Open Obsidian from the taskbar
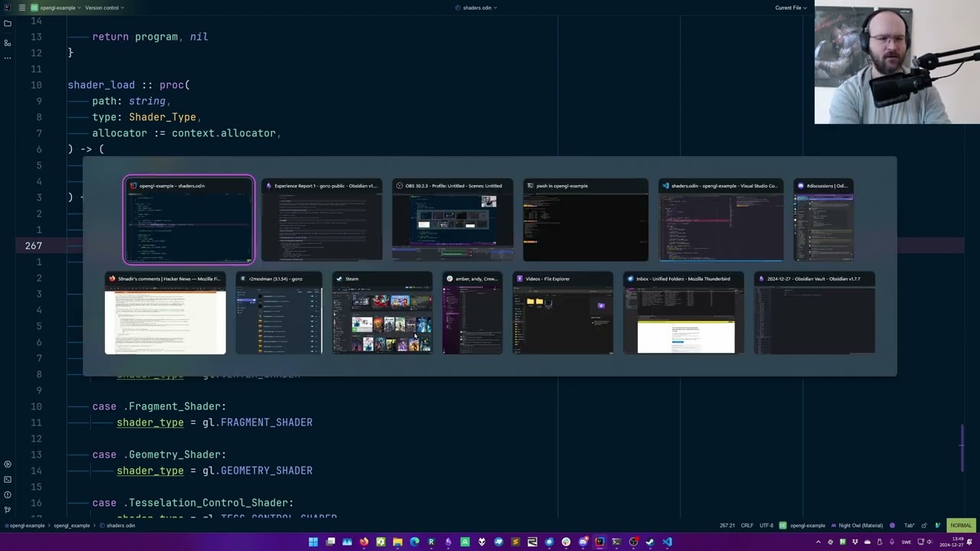The height and width of the screenshot is (551, 980). click(448, 542)
